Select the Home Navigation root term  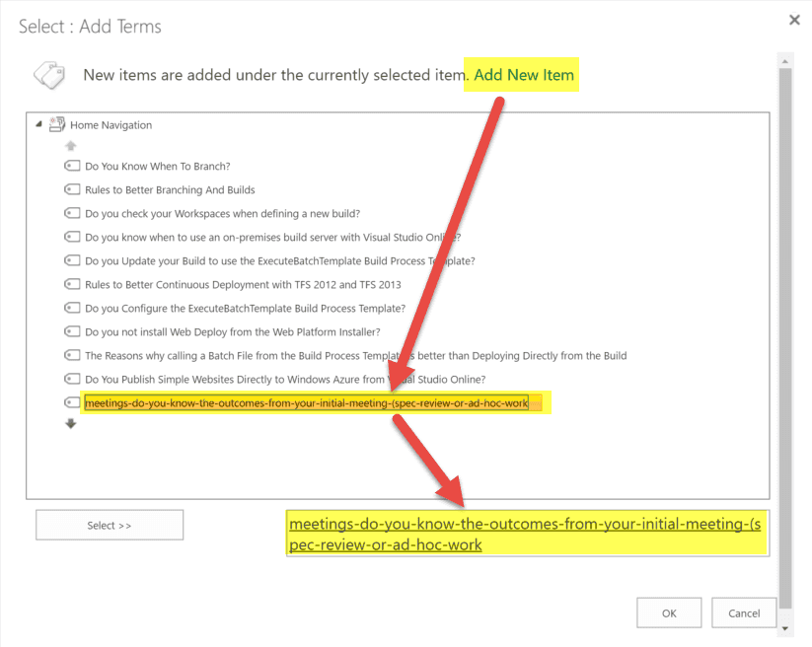pos(111,125)
